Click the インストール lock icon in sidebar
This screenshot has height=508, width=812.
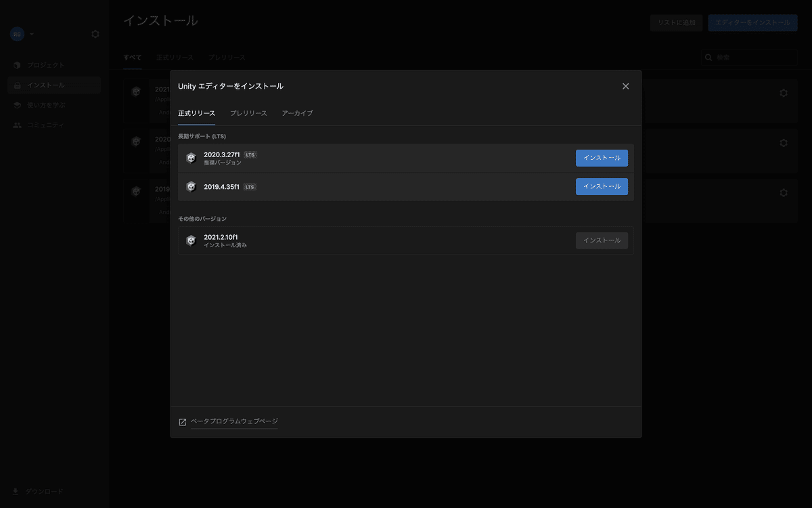tap(17, 85)
